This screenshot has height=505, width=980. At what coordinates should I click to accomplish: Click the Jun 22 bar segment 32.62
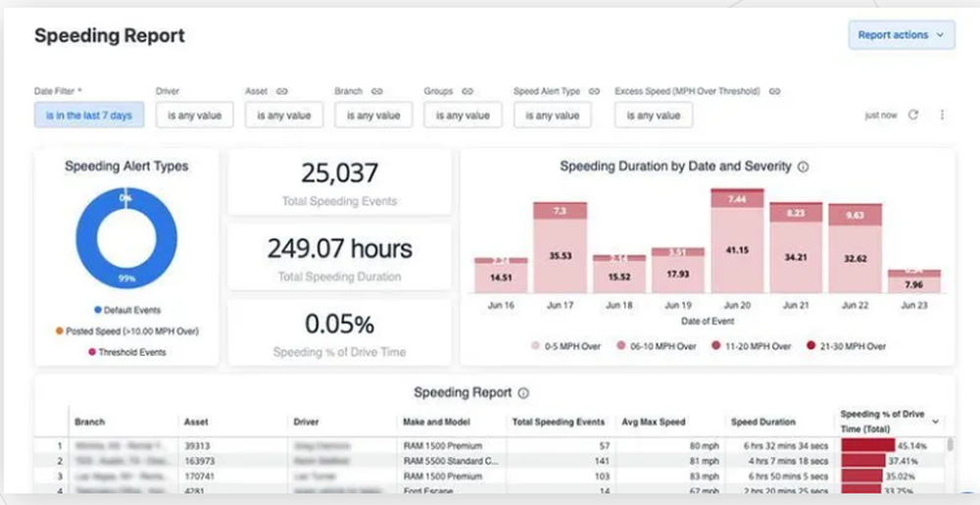pos(855,260)
